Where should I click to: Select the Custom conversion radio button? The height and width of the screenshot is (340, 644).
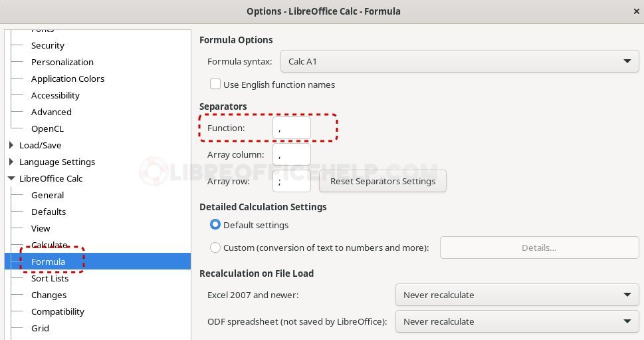point(215,248)
